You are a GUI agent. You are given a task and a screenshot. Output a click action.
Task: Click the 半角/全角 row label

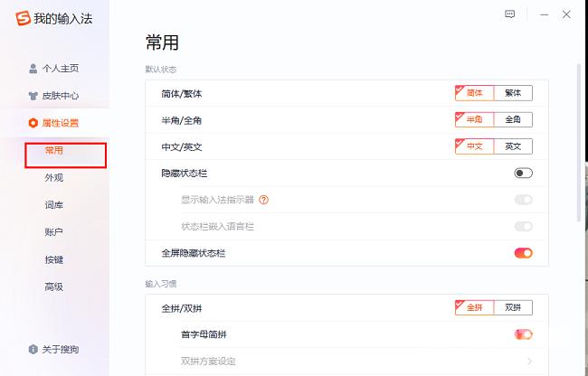(x=182, y=120)
